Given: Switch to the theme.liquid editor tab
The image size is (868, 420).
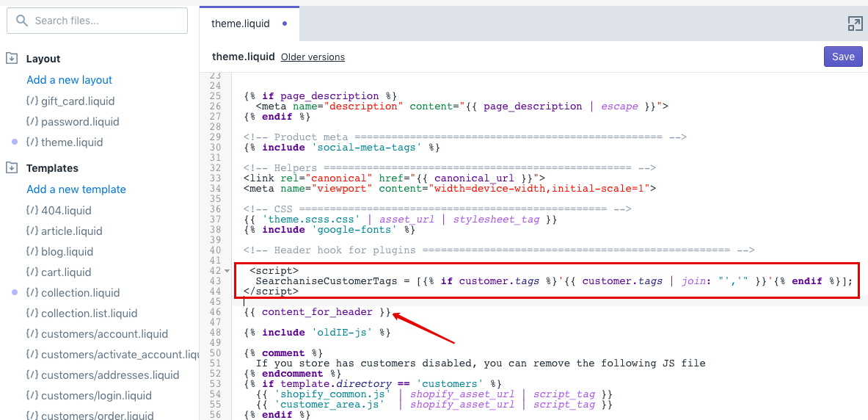Looking at the screenshot, I should click(249, 23).
